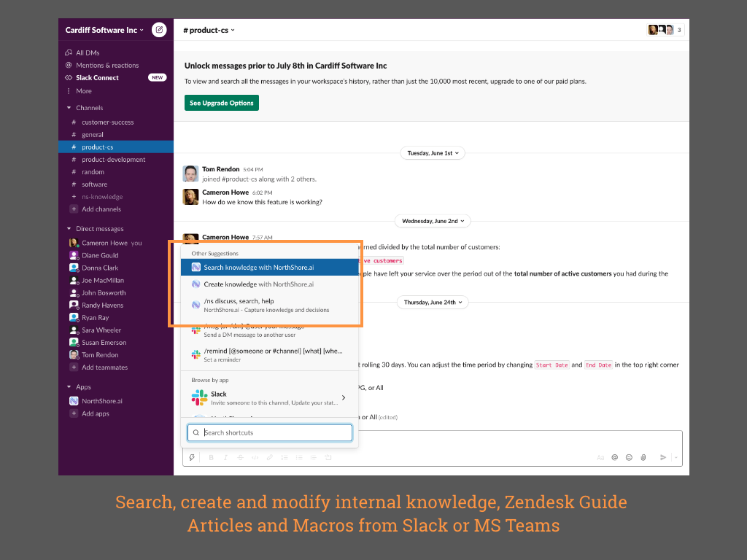Screen dimensions: 747x560
Task: Click the See Upgrade Options button
Action: [x=222, y=103]
